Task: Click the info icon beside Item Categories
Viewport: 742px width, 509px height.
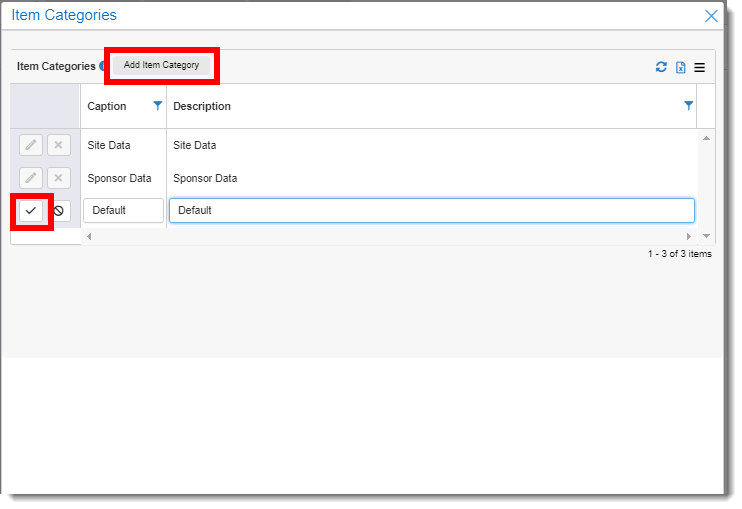Action: [102, 66]
